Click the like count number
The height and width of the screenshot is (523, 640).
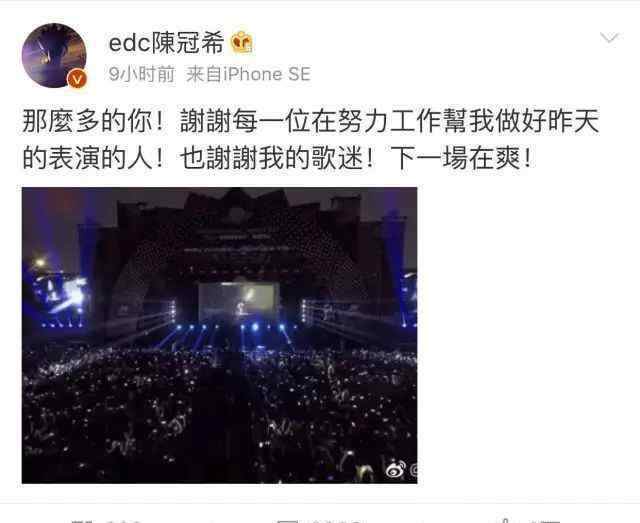tap(545, 521)
